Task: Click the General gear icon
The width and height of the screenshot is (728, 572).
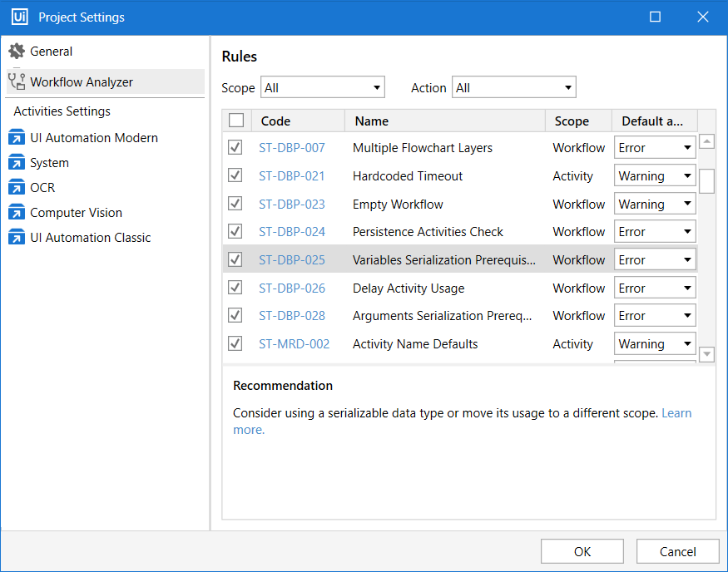Action: pos(17,52)
